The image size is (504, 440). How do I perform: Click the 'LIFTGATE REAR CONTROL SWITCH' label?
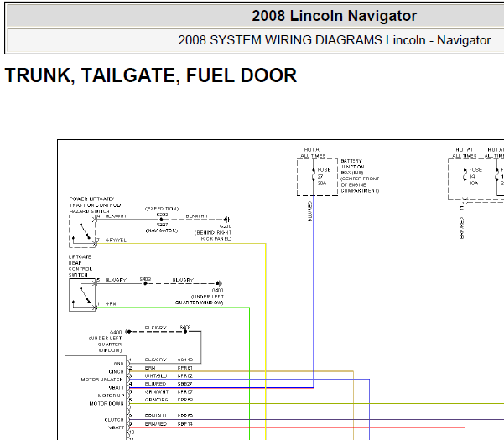coord(81,266)
